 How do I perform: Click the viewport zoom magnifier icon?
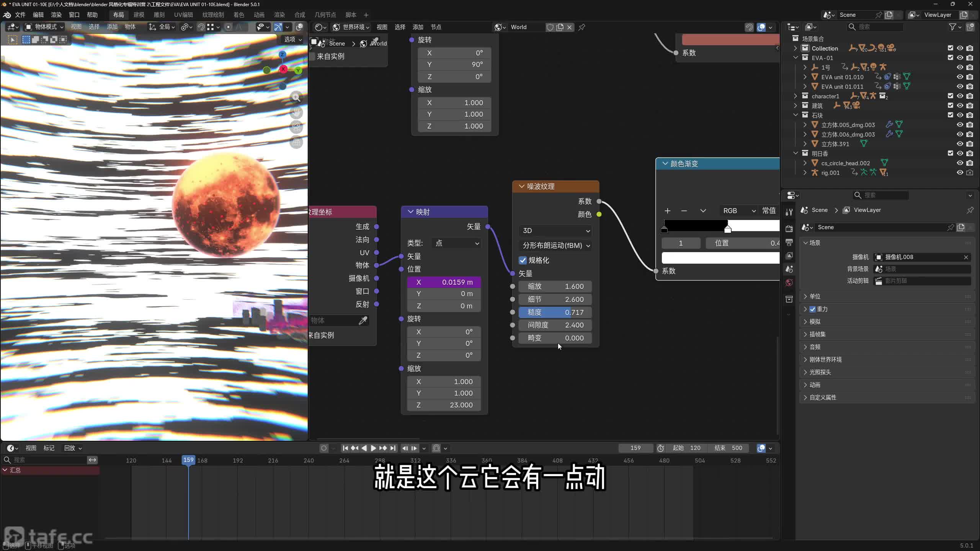(296, 97)
